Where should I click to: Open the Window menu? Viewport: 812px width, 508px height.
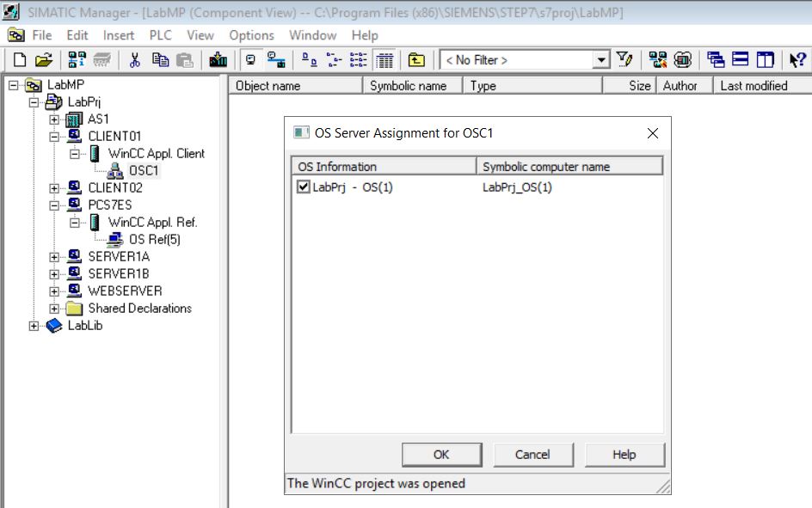coord(313,35)
